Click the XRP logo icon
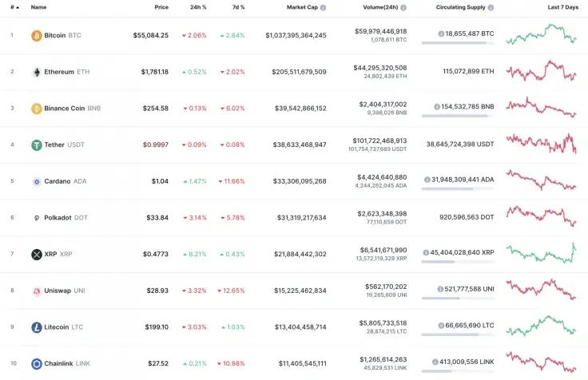 (36, 255)
